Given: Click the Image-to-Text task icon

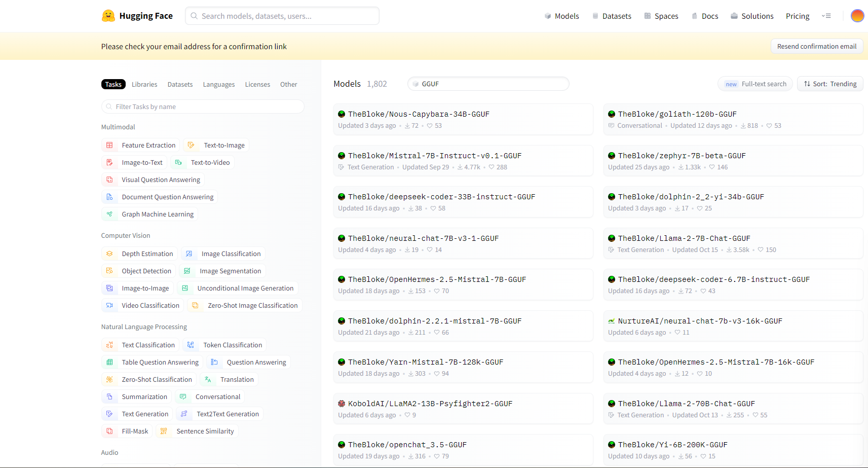Looking at the screenshot, I should [109, 162].
